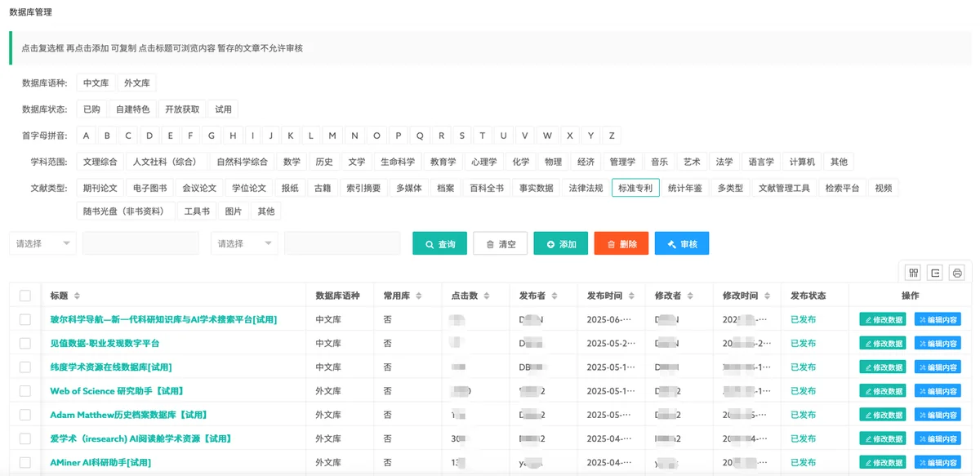Click 修改数据 for Adam Matthew row
The height and width of the screenshot is (476, 980).
pyautogui.click(x=882, y=415)
